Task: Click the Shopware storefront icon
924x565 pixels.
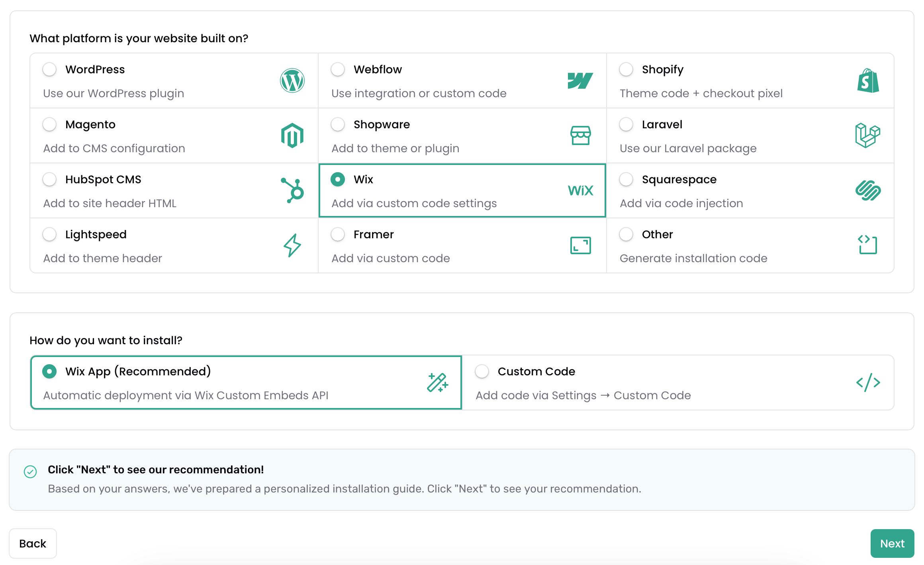Action: coord(580,135)
